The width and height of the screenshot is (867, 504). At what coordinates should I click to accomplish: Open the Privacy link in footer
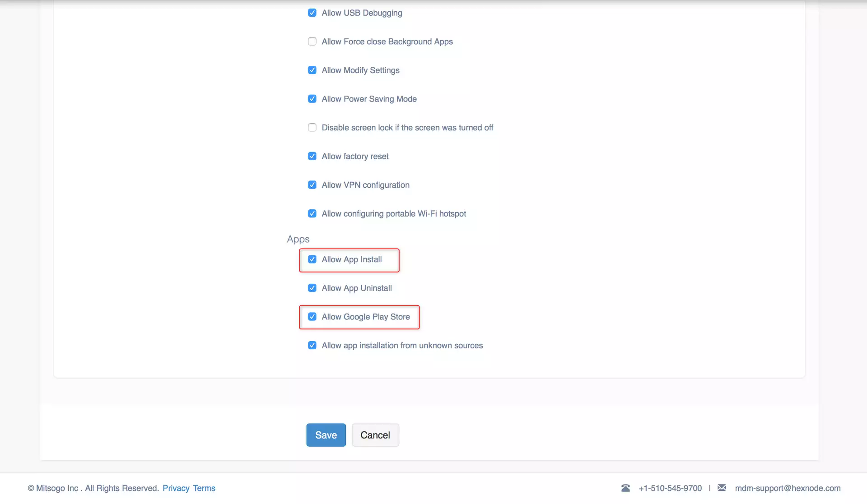tap(176, 488)
